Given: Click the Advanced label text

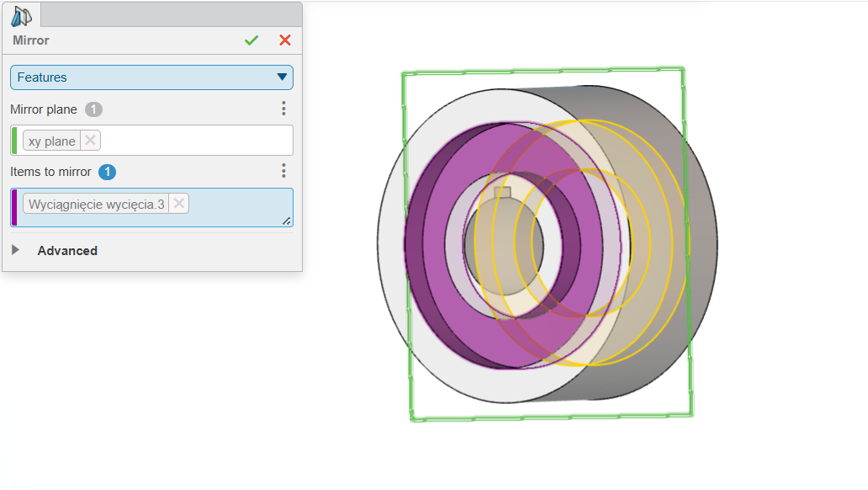Looking at the screenshot, I should coord(67,251).
